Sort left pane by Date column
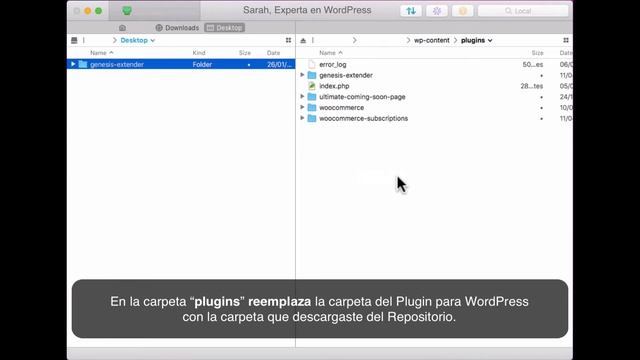 [x=273, y=53]
